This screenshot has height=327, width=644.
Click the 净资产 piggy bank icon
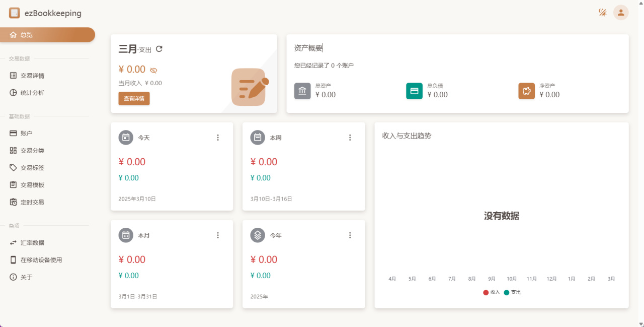[527, 91]
